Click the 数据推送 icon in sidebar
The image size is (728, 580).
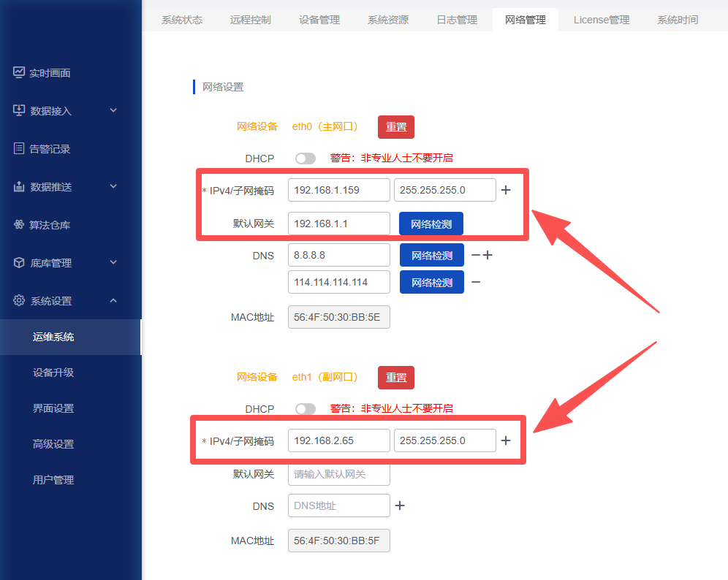click(20, 186)
